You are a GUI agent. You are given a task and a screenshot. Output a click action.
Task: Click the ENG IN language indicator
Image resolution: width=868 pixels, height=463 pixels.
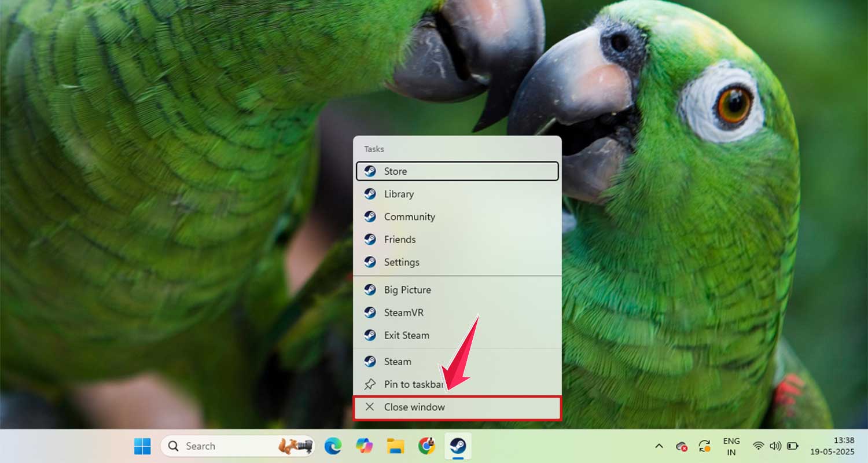(x=731, y=446)
